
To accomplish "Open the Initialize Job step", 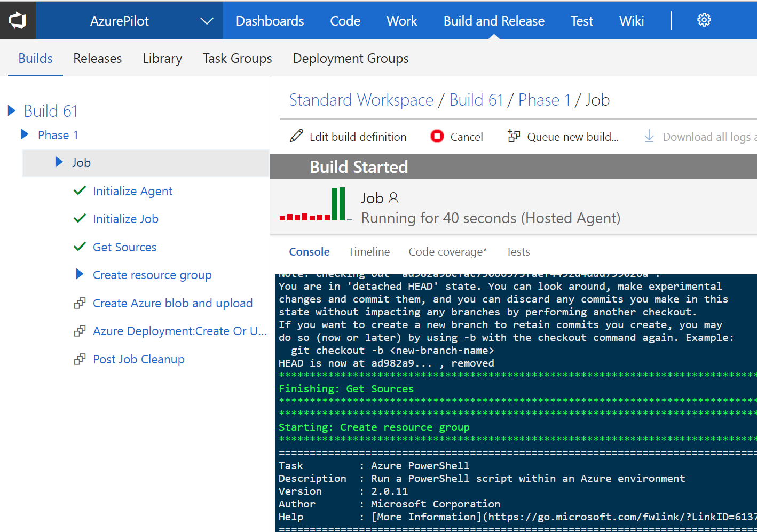I will pyautogui.click(x=125, y=219).
